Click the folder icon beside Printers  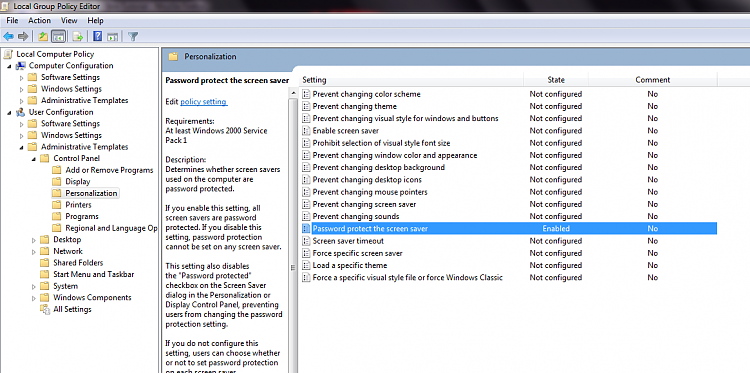[57, 205]
